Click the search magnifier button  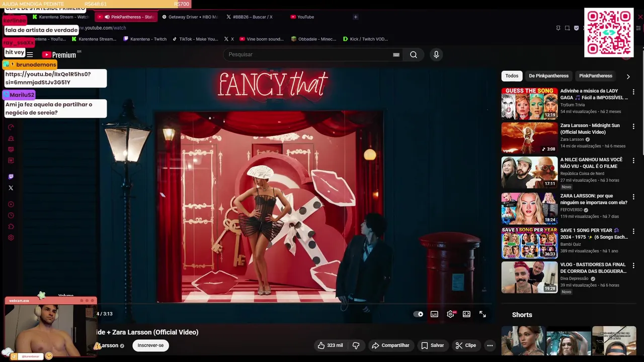pos(413,54)
